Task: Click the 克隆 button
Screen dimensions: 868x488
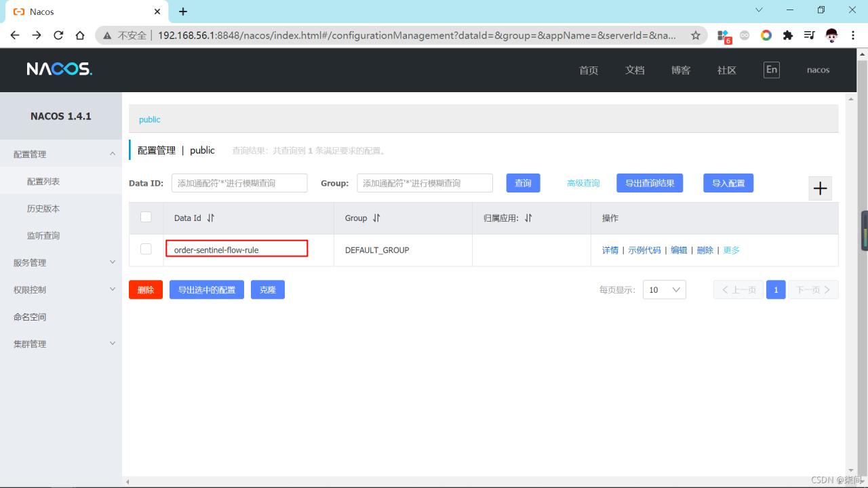Action: point(268,289)
